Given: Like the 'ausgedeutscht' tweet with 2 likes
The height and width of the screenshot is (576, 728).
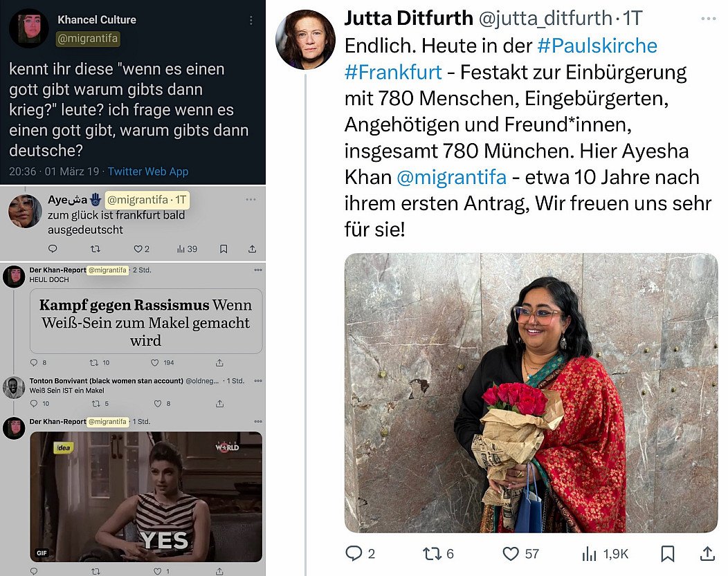Looking at the screenshot, I should 138,249.
